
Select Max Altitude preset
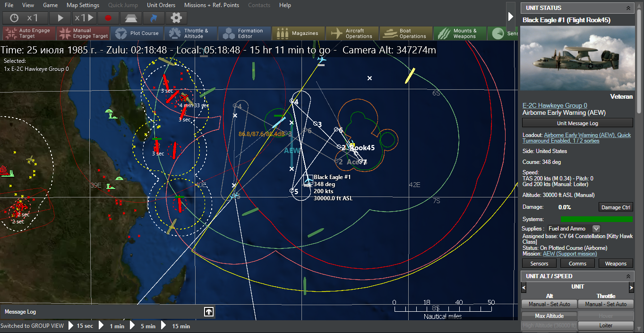(549, 316)
